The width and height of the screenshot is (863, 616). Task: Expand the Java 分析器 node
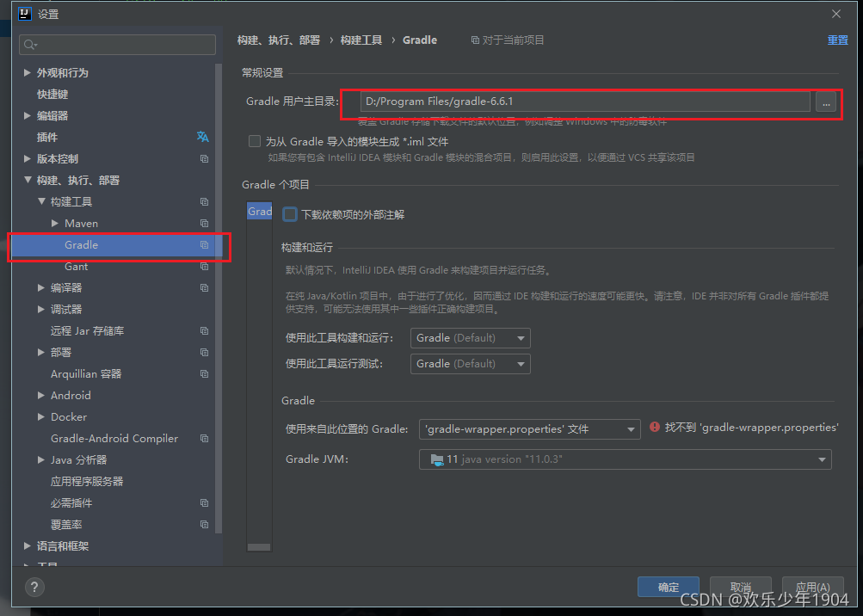tap(40, 459)
